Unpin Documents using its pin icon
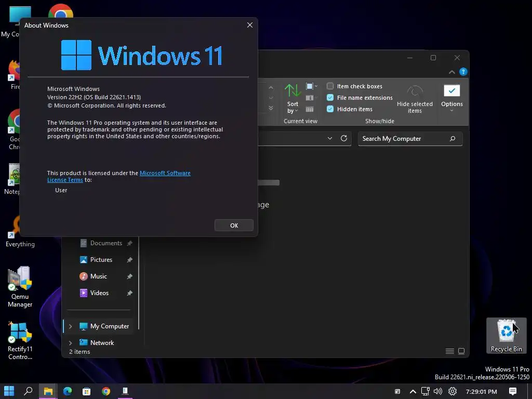The image size is (532, 399). point(129,243)
